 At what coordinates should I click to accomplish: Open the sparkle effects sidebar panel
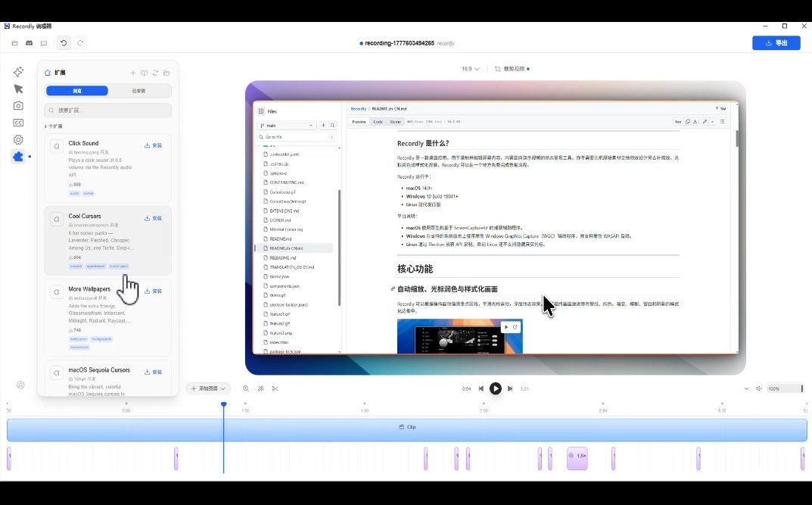(18, 71)
